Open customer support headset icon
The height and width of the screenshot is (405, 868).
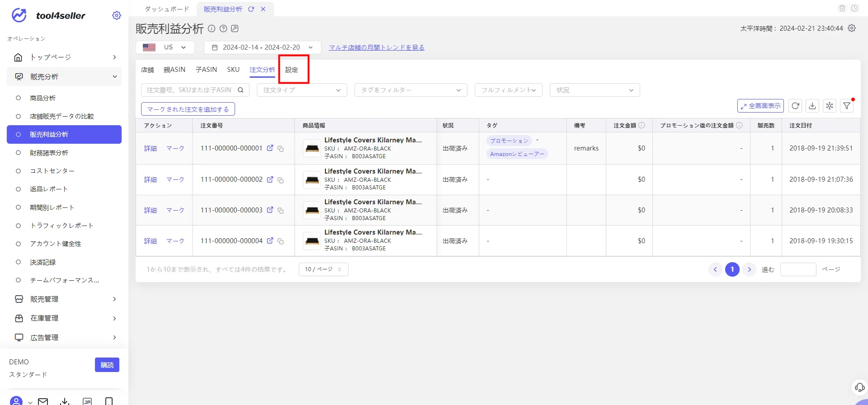point(859,387)
